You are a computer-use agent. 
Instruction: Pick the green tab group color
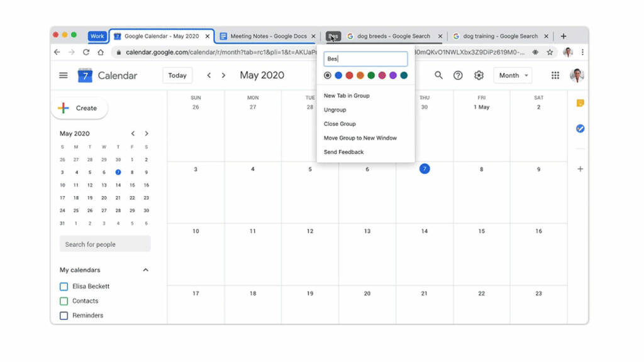pyautogui.click(x=371, y=75)
